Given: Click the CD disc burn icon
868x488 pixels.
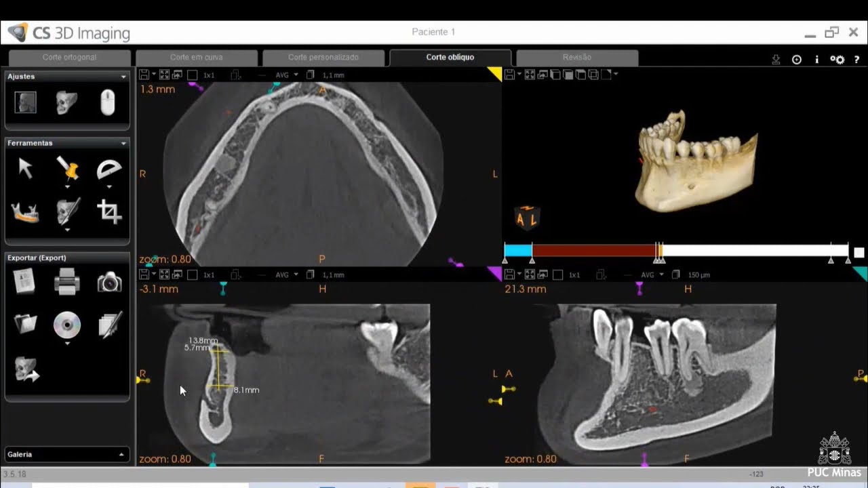Looking at the screenshot, I should point(67,325).
